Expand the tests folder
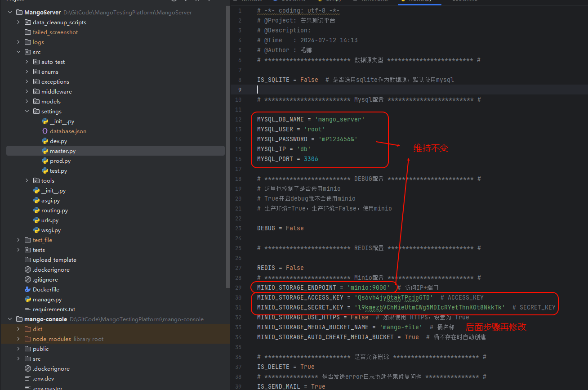Screen dimensions: 588x390 coord(18,250)
